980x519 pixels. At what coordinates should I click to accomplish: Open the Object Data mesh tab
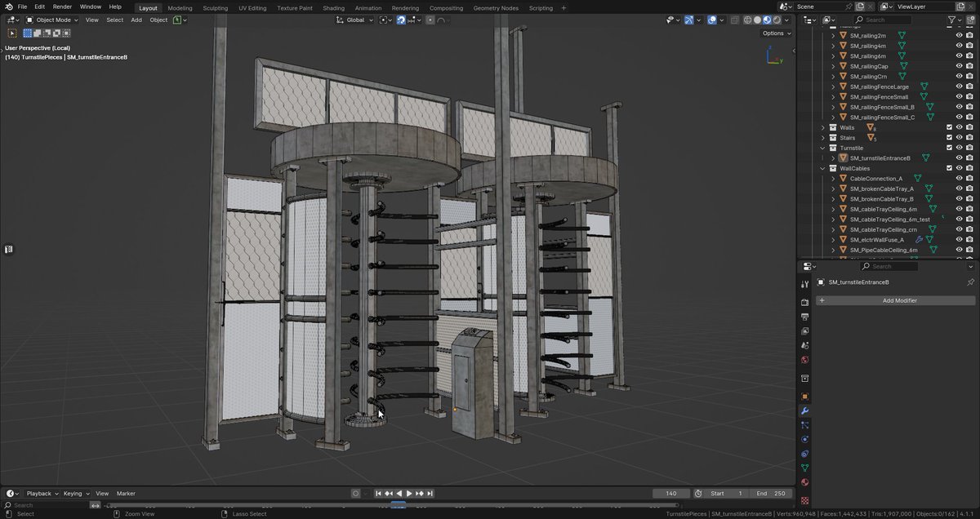tap(804, 468)
